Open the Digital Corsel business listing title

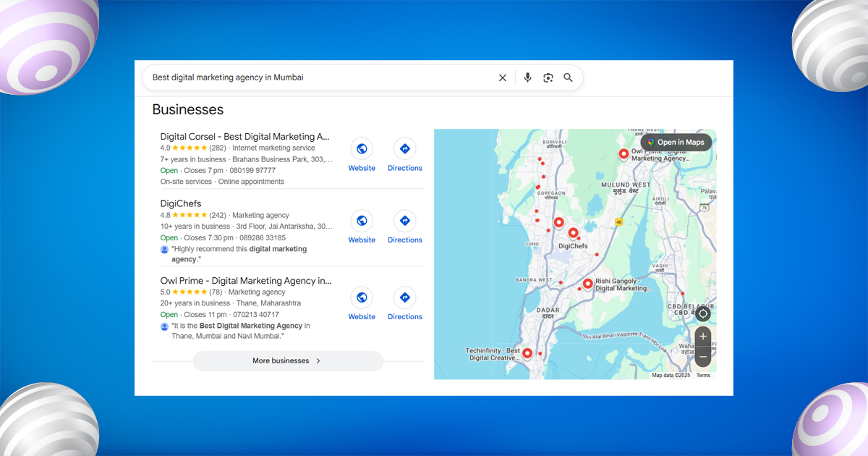[x=244, y=136]
